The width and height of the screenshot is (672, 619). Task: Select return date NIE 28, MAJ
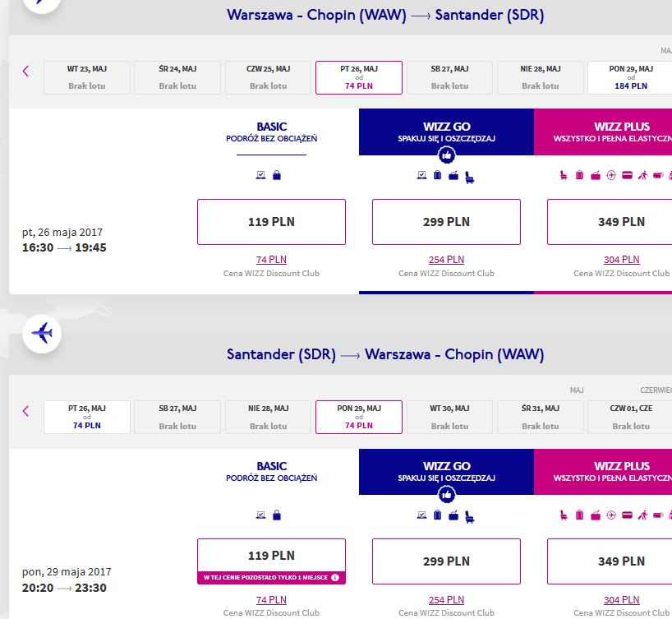point(269,417)
